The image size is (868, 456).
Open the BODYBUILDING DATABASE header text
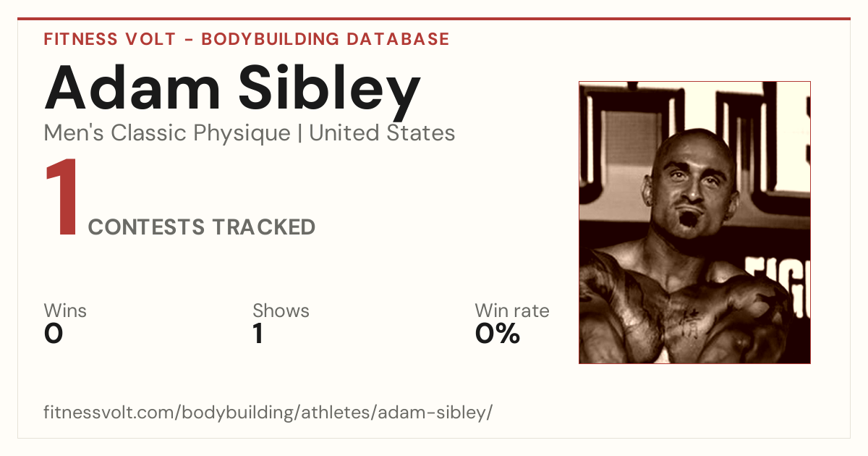[x=325, y=39]
